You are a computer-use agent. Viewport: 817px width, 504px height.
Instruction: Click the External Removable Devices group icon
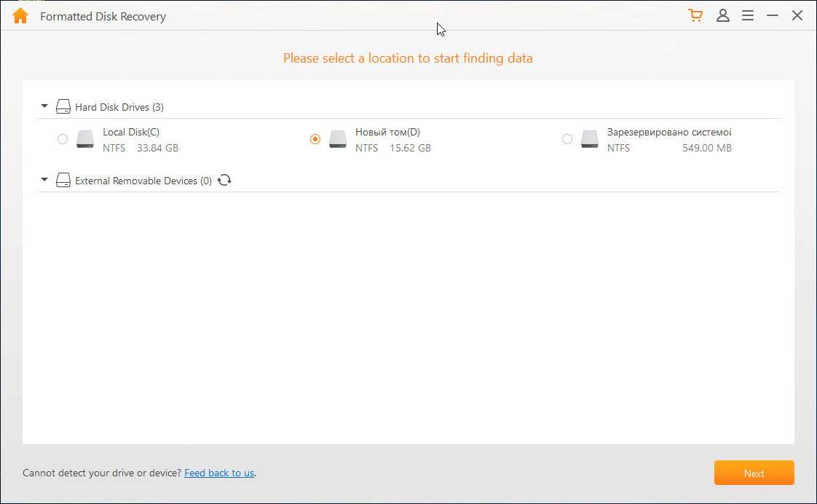[x=64, y=180]
